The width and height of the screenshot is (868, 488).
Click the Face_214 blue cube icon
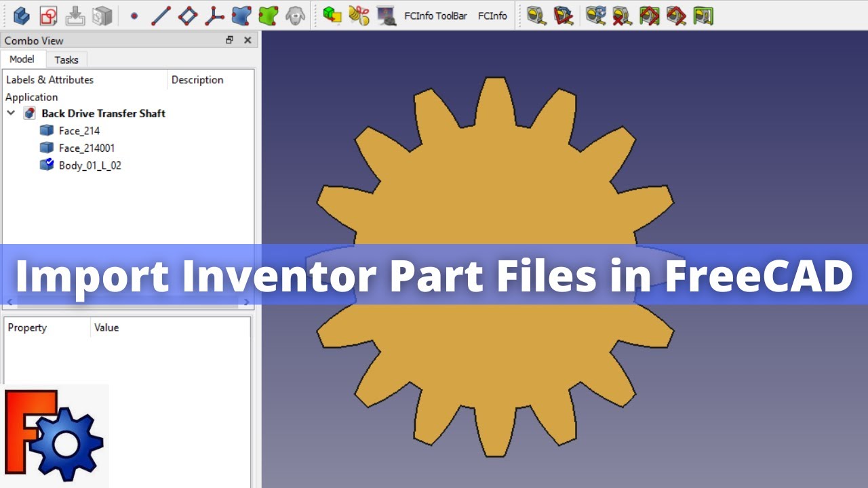pos(47,130)
